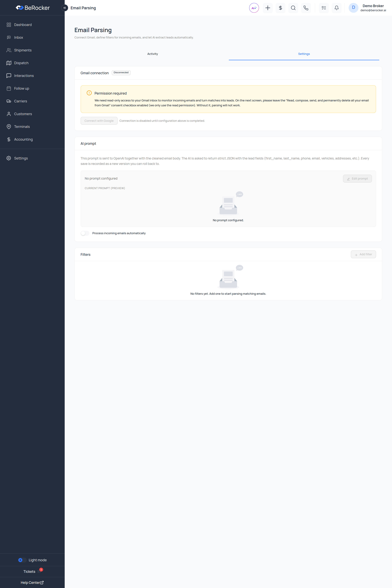The width and height of the screenshot is (392, 588).
Task: Click the search magnifier icon
Action: [293, 8]
